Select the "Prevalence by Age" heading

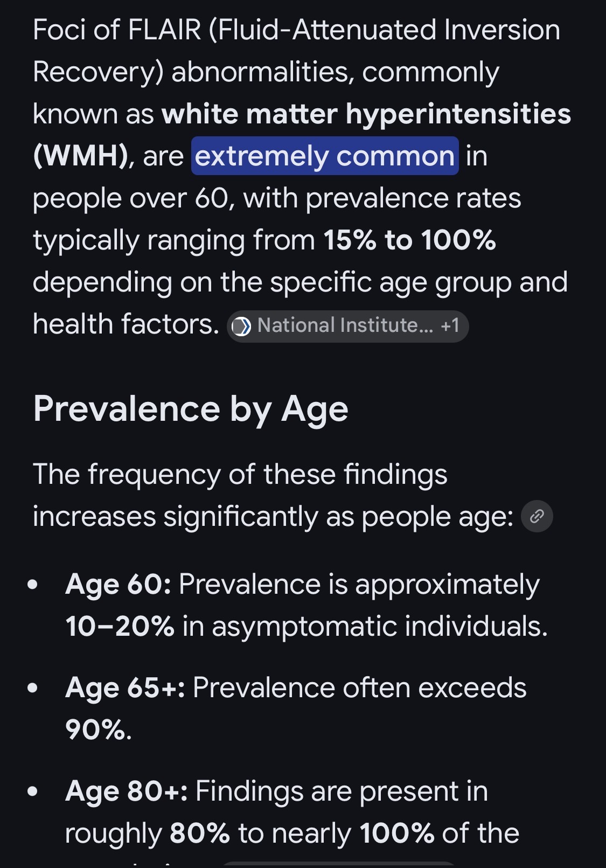pos(191,409)
